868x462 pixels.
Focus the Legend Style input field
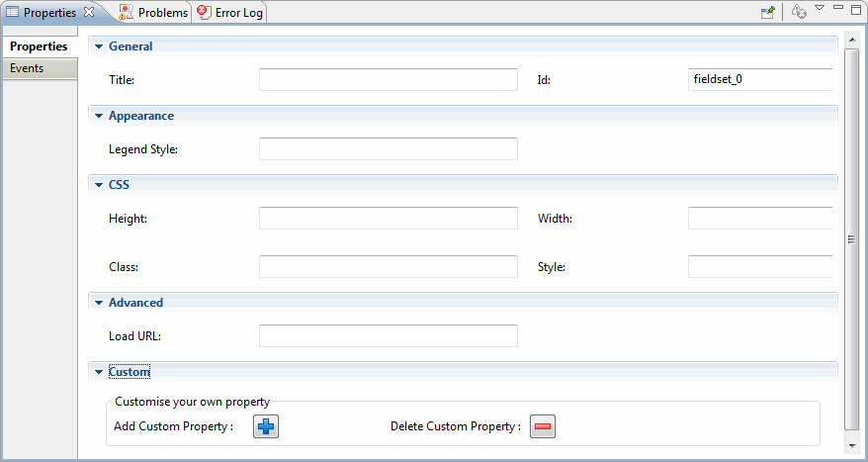click(389, 149)
